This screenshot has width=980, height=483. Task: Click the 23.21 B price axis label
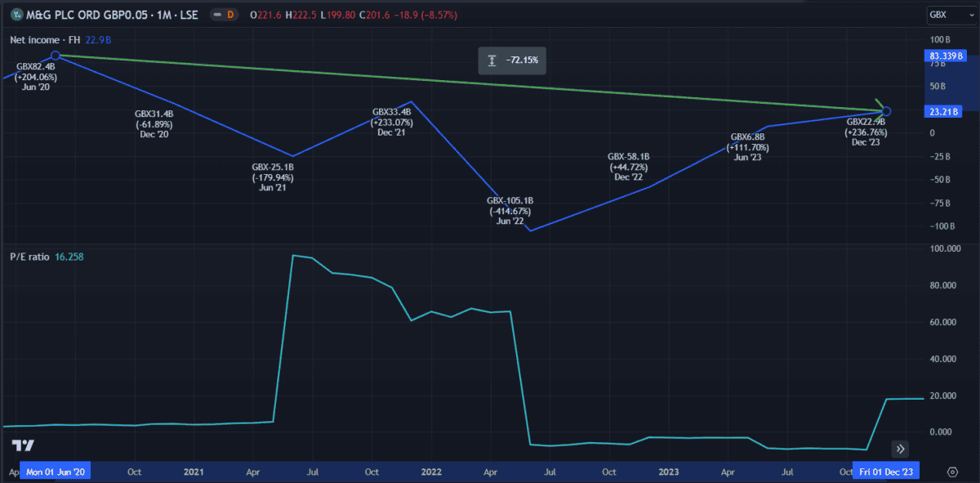click(942, 111)
